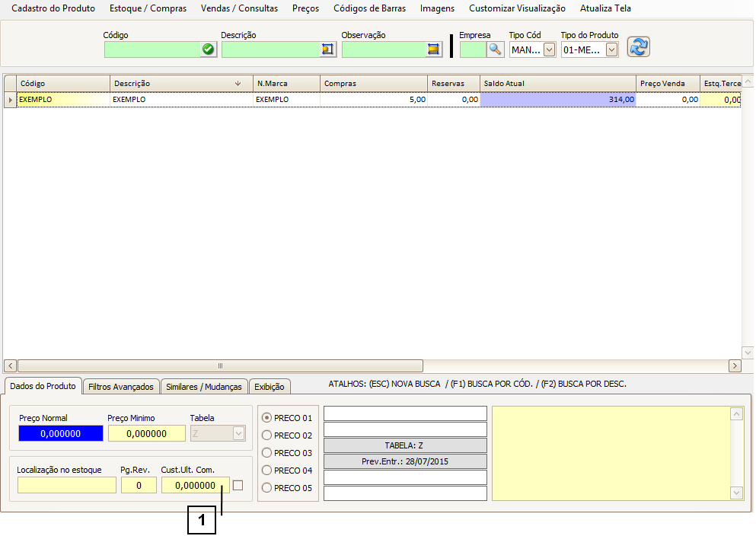Select the PRECO 02 radio button
The height and width of the screenshot is (536, 756).
266,435
